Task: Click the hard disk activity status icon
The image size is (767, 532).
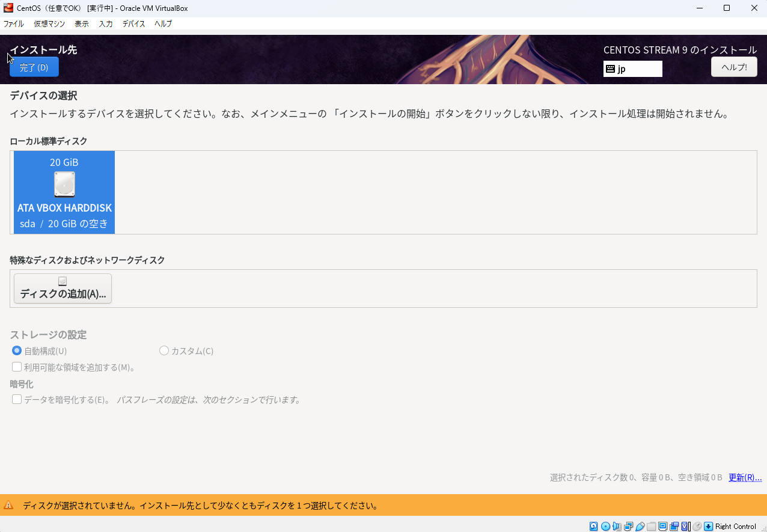Action: pos(593,526)
